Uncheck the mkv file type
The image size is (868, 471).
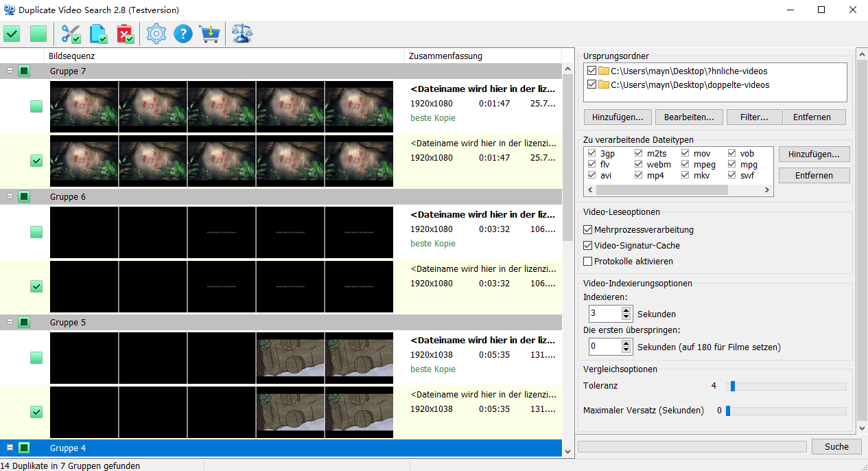tap(685, 175)
